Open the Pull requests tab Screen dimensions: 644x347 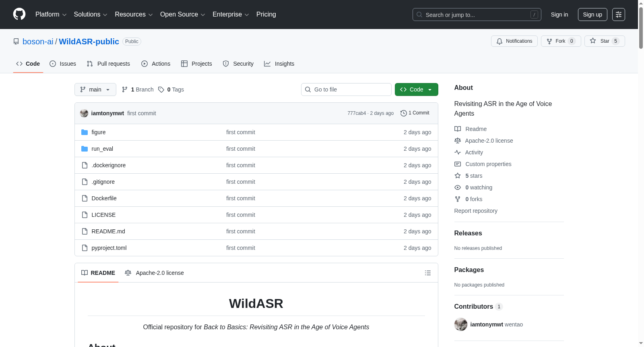108,64
